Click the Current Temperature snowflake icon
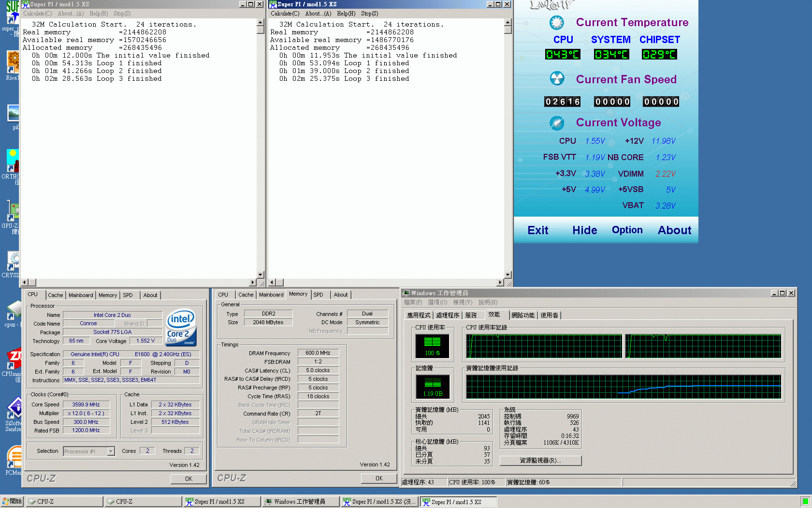Viewport: 812px width, 508px height. [x=557, y=22]
